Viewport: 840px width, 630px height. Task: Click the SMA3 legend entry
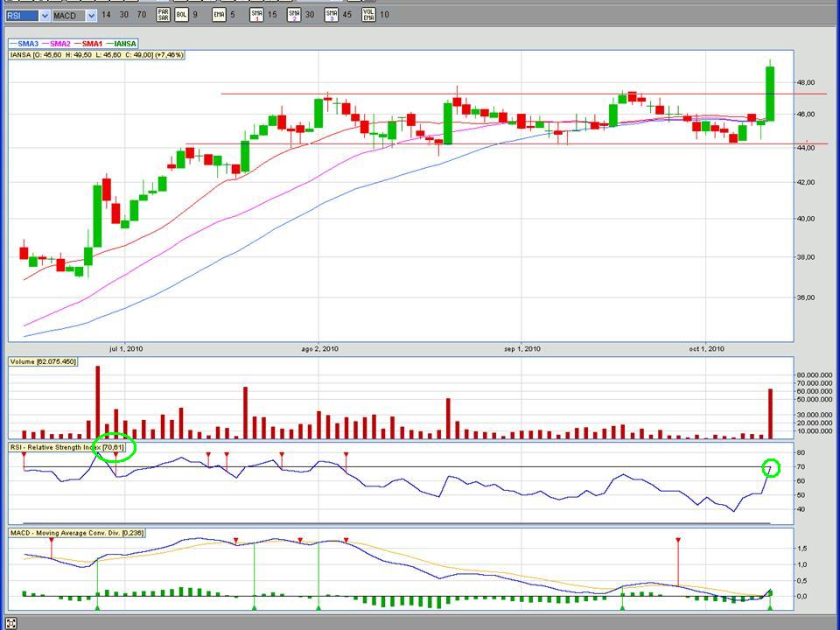24,43
